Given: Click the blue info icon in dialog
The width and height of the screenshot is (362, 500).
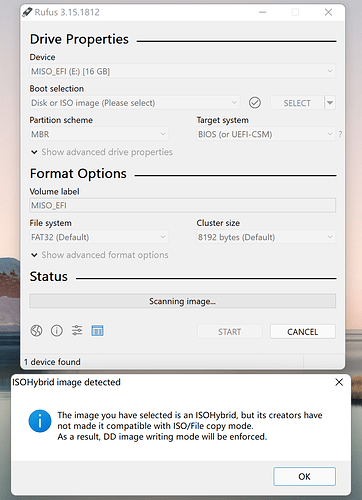Looking at the screenshot, I should click(40, 421).
